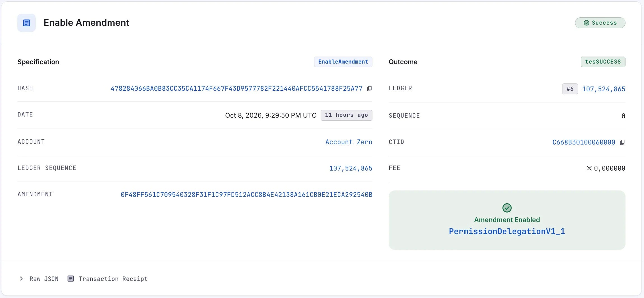Open the Ledger Sequence 107,524,865 link
Viewport: 644px width, 298px height.
click(x=351, y=168)
